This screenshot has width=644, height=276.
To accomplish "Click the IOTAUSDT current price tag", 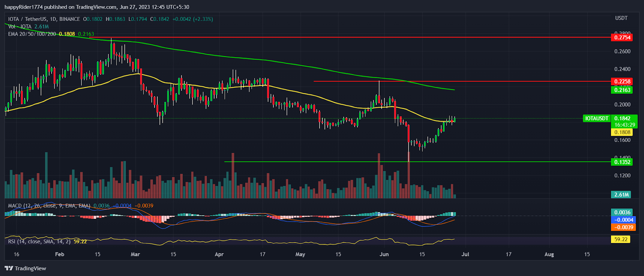I will [597, 118].
